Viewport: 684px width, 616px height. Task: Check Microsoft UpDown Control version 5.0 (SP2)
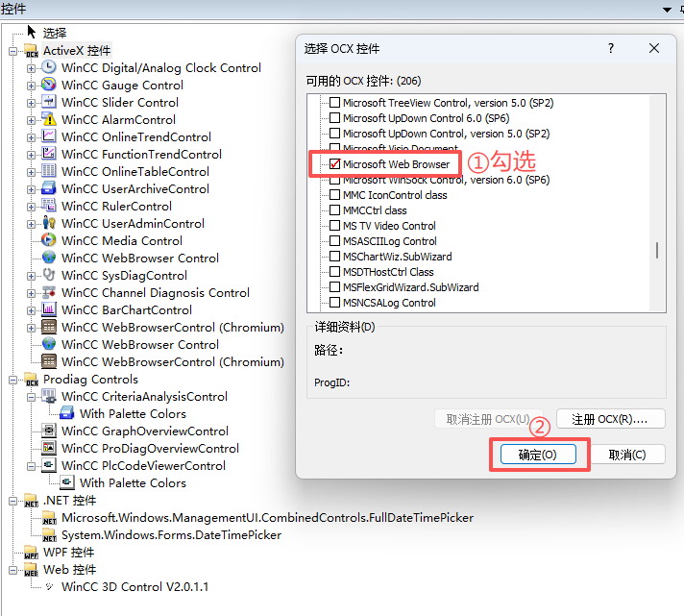click(334, 133)
